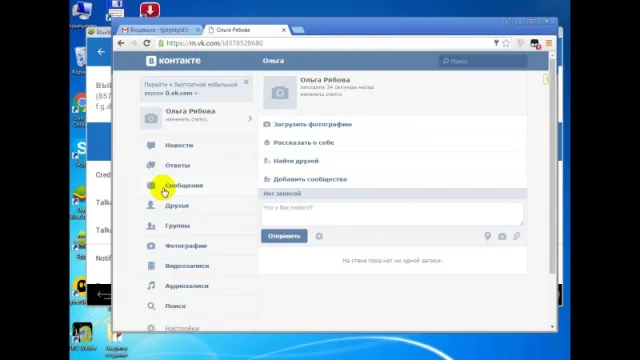This screenshot has height=360, width=640.
Task: Click back arrow in BlueStacks window
Action: 101,52
